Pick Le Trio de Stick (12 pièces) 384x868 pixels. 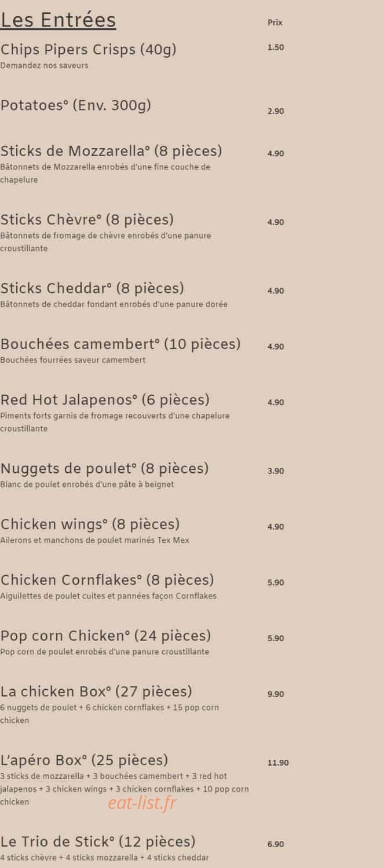click(98, 841)
